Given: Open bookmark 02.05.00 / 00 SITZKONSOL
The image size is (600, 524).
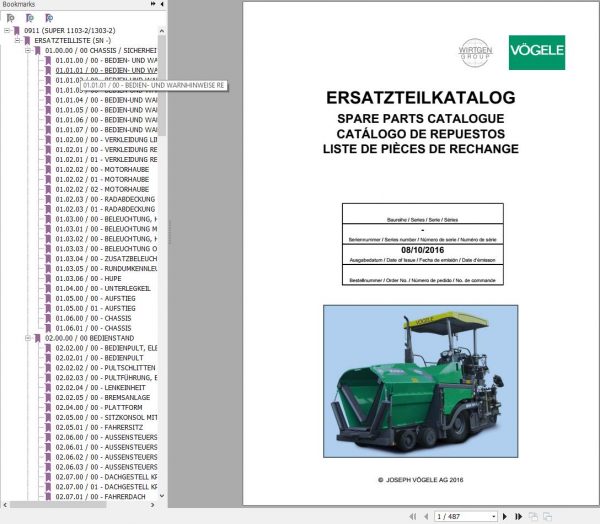Looking at the screenshot, I should coord(106,417).
